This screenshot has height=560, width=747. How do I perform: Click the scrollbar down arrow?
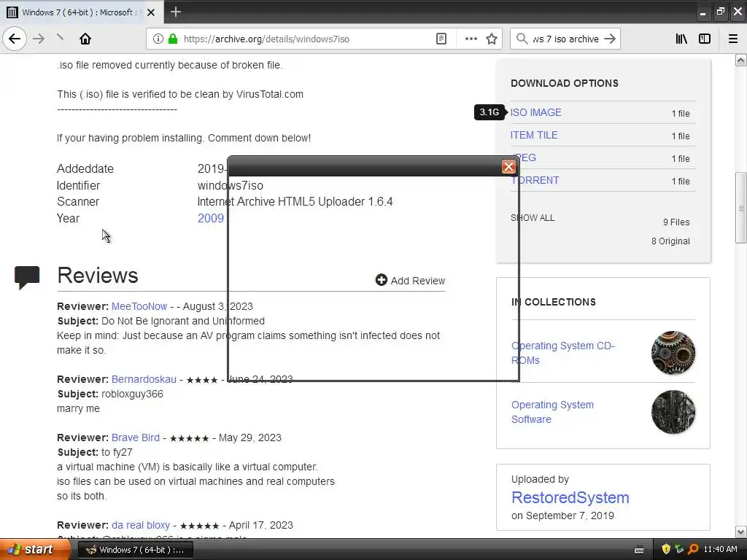click(x=741, y=532)
